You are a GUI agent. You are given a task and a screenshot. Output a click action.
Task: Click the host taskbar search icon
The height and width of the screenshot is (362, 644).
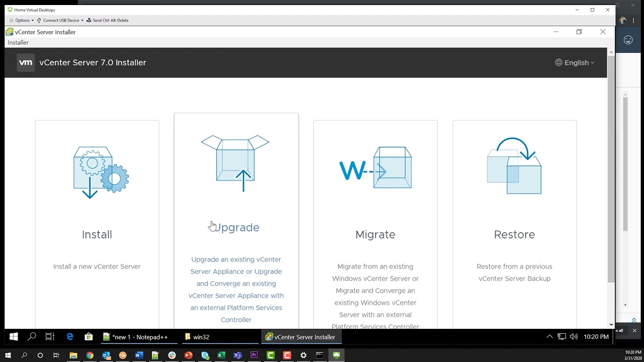pos(24,355)
